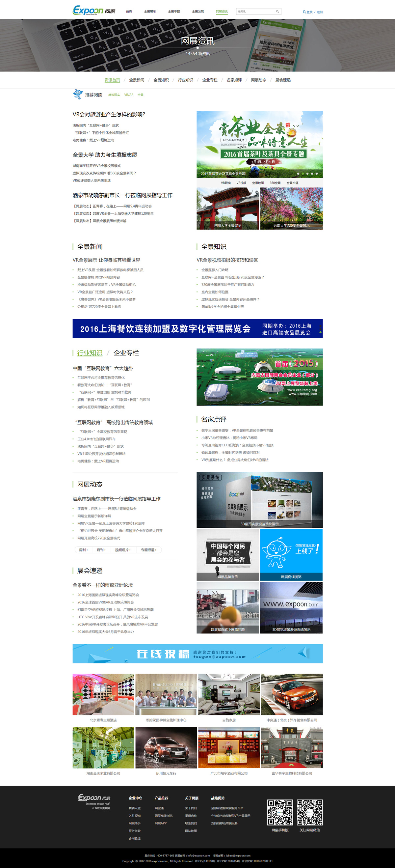The image size is (395, 868).
Task: Open 全景展示 in the top navigation
Action: pyautogui.click(x=150, y=12)
